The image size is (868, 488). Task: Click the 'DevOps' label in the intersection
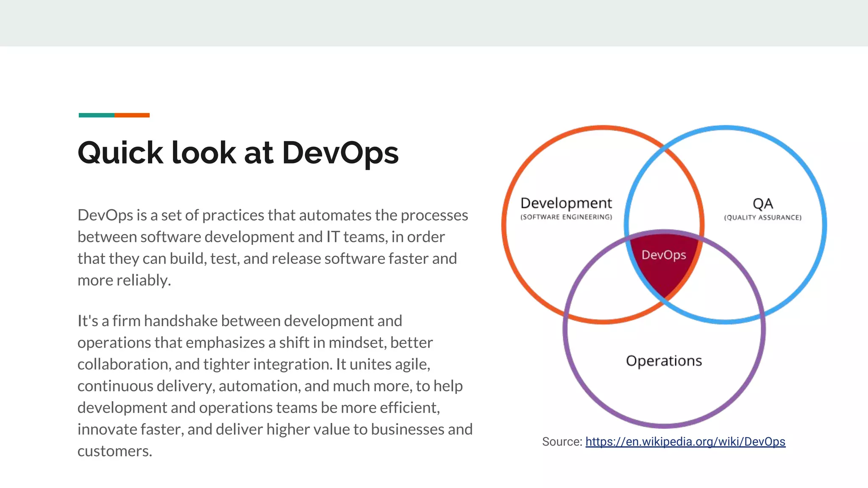coord(664,255)
